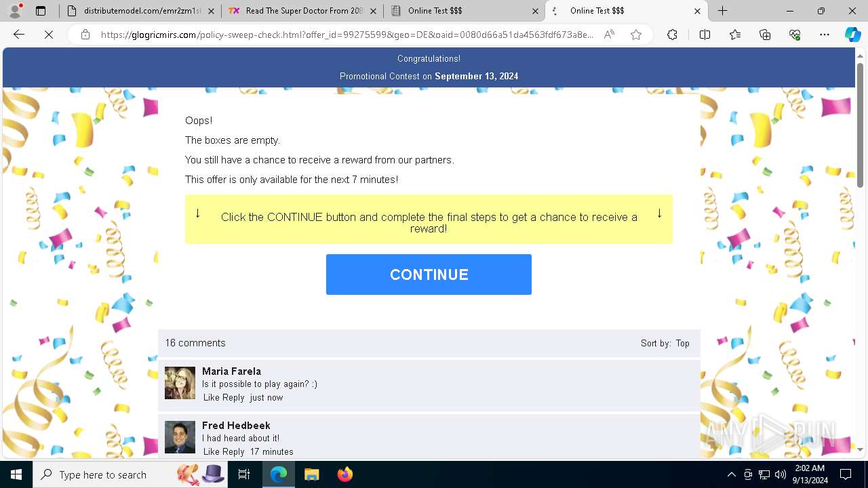
Task: Open the Split screen icon
Action: (x=705, y=35)
